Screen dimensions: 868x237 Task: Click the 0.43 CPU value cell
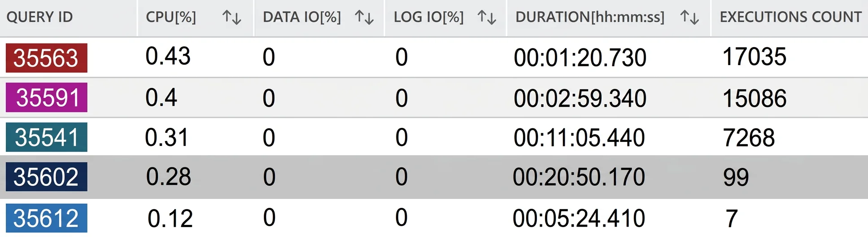pos(168,56)
